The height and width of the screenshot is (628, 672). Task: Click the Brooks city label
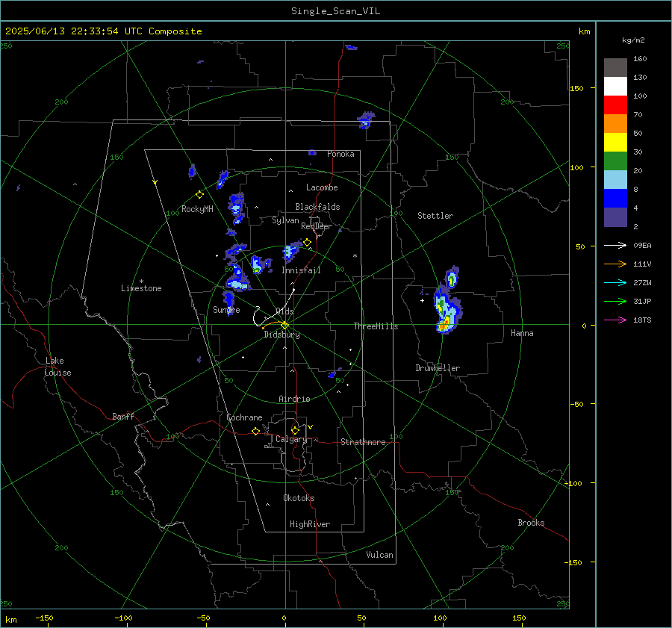pos(531,523)
